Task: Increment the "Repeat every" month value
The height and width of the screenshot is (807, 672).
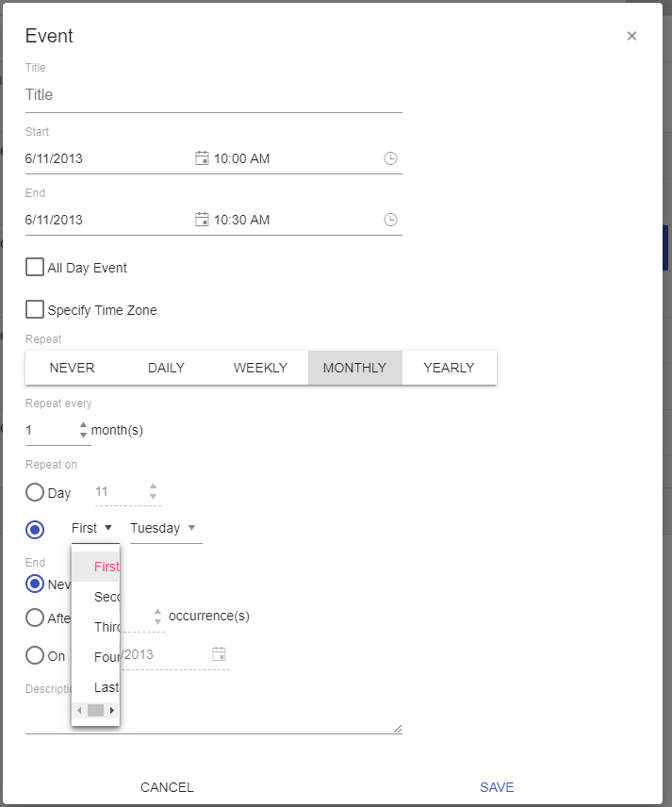Action: pos(83,424)
